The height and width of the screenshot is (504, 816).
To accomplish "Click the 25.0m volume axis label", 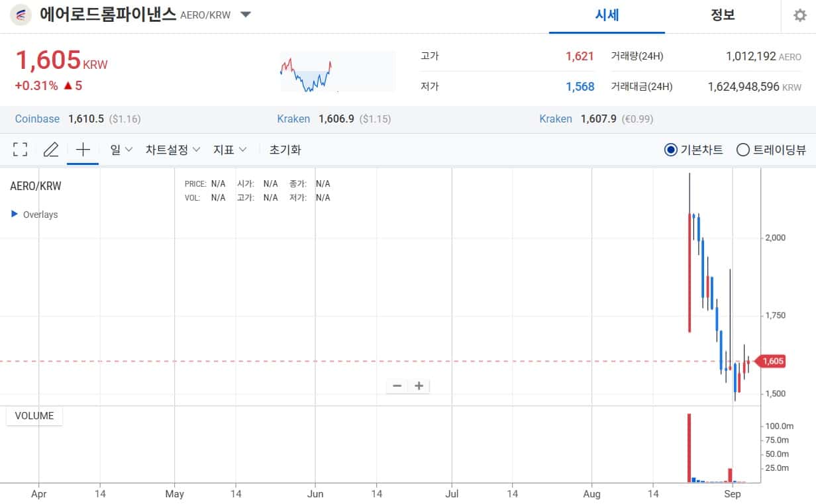I will (x=778, y=468).
